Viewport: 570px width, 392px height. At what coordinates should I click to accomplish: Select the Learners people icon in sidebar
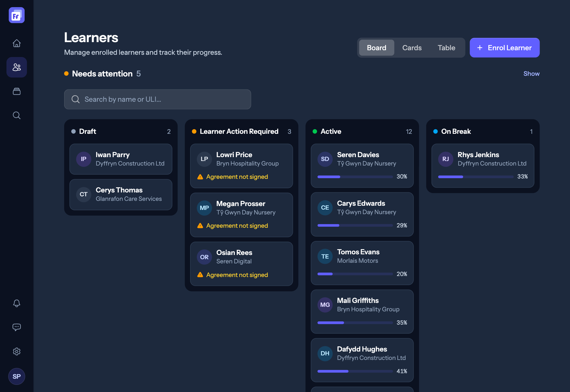(17, 67)
